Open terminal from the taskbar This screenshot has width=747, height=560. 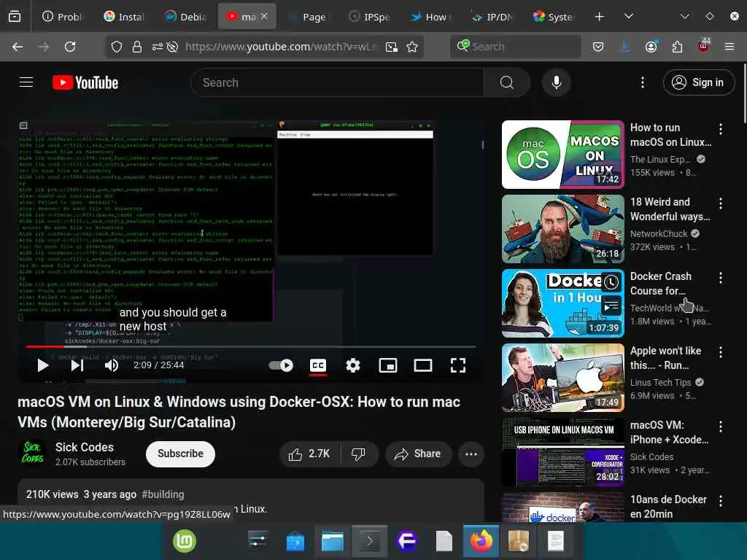click(369, 542)
